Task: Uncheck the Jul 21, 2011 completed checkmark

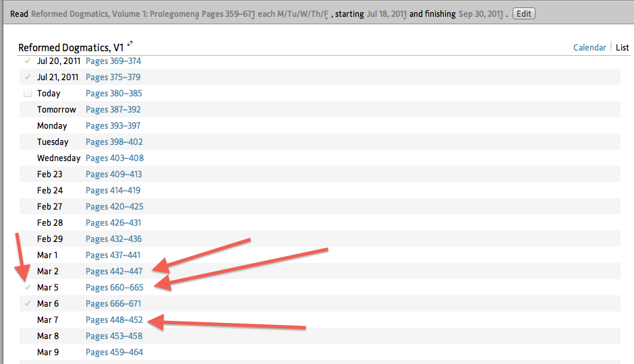Action: pyautogui.click(x=28, y=77)
